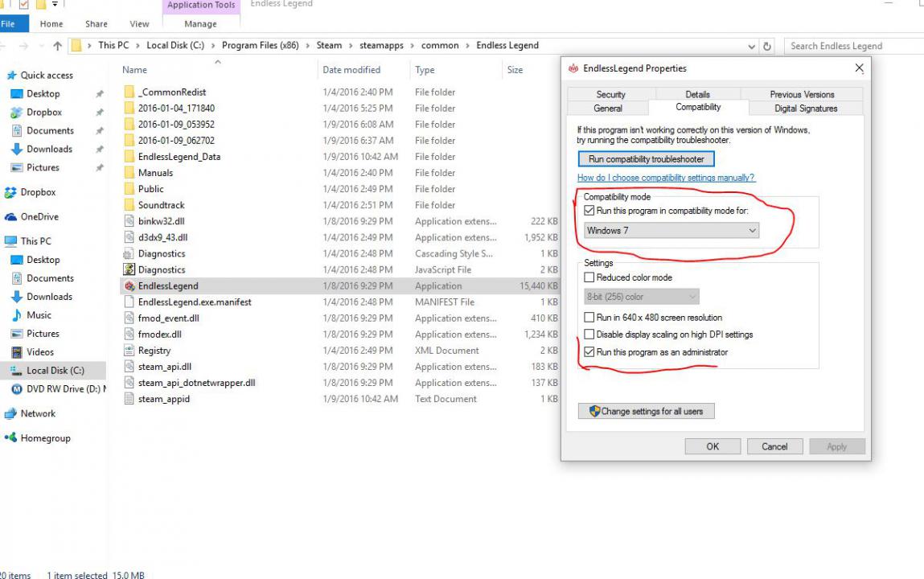Click the steam_appid text document icon
924x579 pixels.
129,399
